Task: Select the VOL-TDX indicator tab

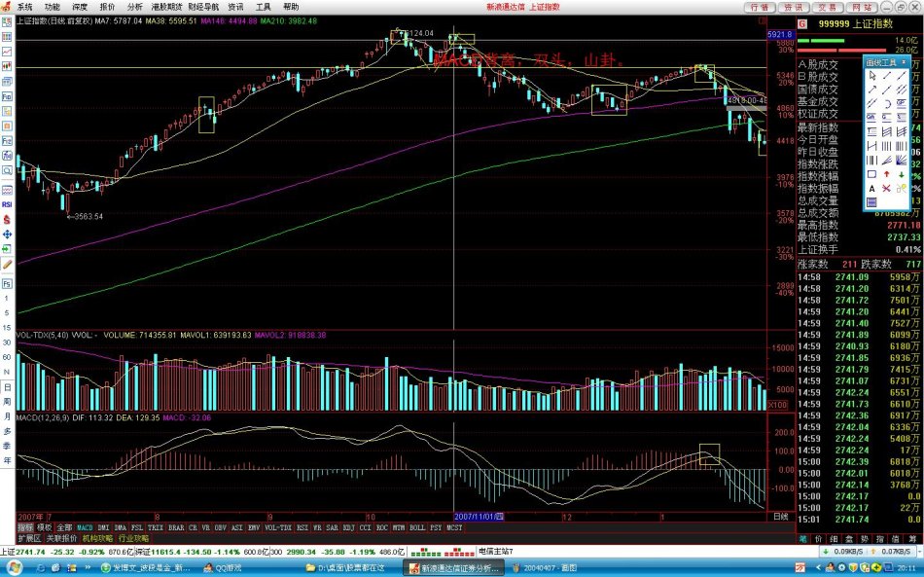Action: tap(277, 527)
